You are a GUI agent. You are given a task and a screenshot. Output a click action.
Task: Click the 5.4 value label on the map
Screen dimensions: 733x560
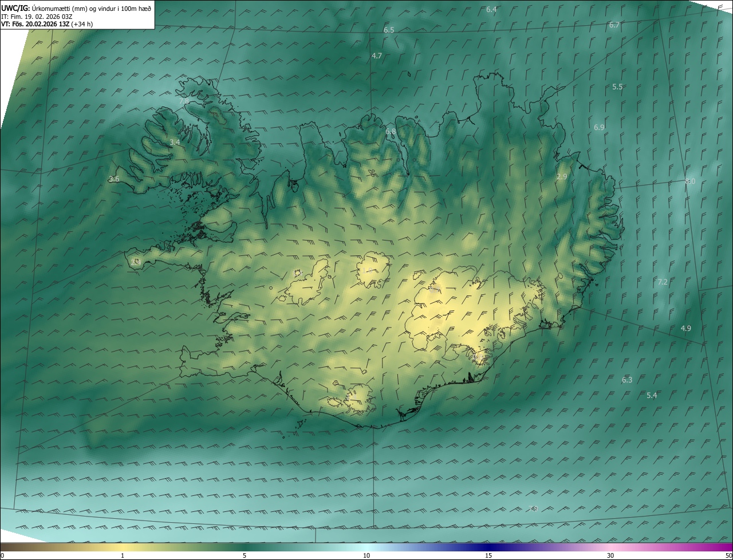[652, 395]
